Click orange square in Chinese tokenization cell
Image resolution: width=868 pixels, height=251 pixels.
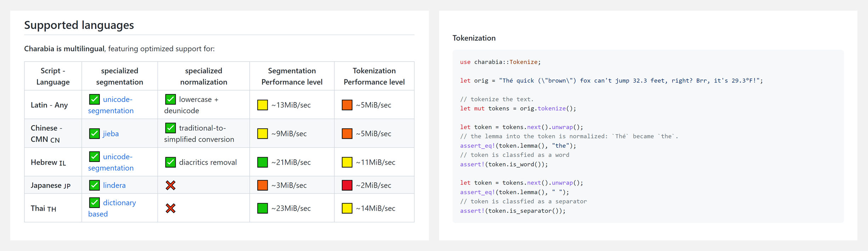pyautogui.click(x=347, y=133)
